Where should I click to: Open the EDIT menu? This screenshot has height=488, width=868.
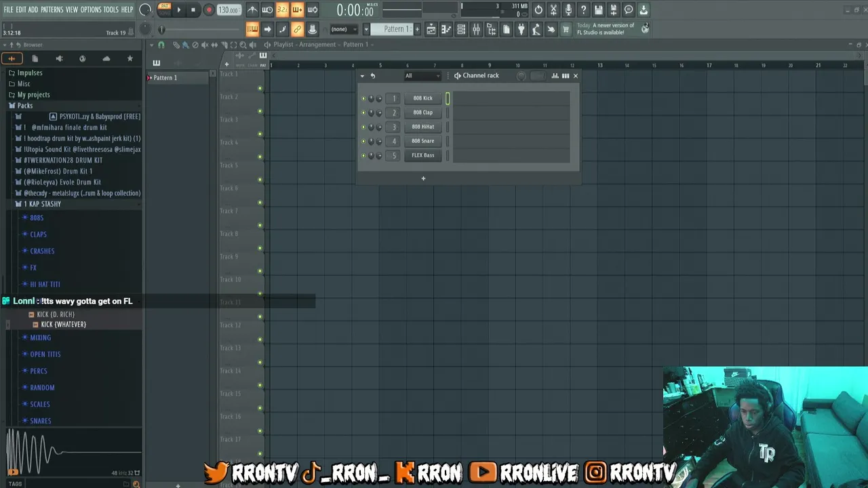(x=21, y=9)
